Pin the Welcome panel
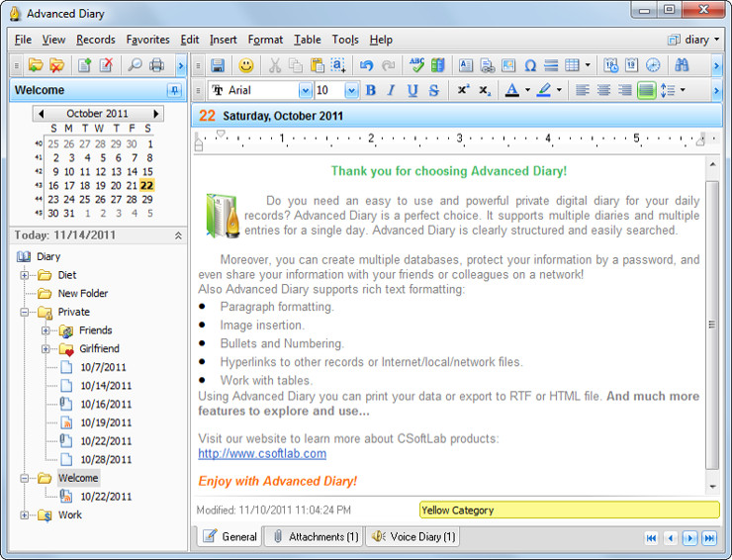This screenshot has height=560, width=732. [174, 90]
